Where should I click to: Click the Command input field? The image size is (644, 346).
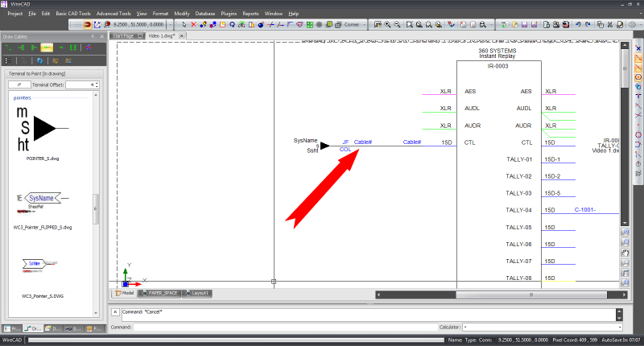pyautogui.click(x=286, y=327)
